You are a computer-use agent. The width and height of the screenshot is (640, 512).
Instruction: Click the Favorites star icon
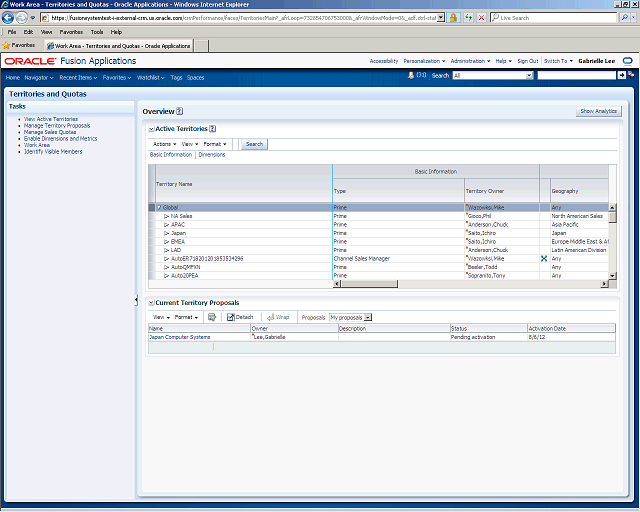click(x=6, y=45)
